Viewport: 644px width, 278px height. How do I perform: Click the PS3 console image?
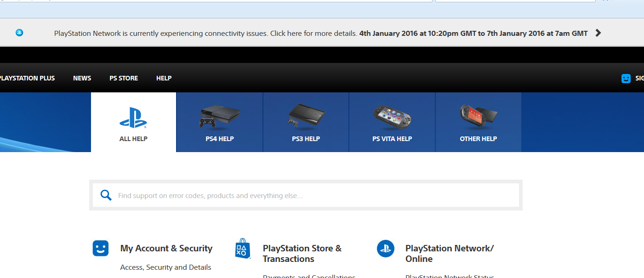point(306,115)
